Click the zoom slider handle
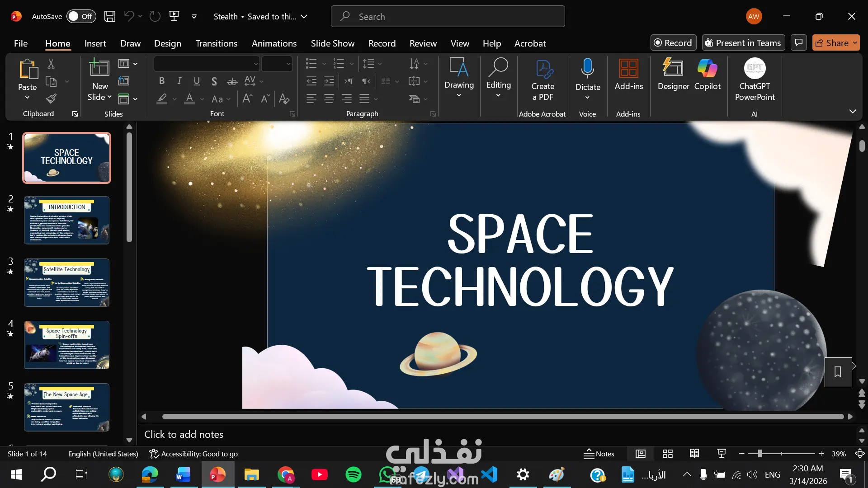 click(759, 453)
